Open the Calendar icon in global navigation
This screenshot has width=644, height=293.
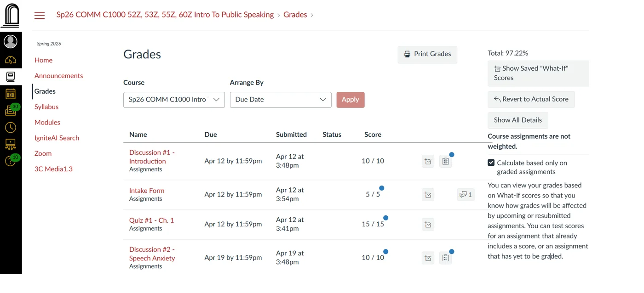[x=11, y=94]
